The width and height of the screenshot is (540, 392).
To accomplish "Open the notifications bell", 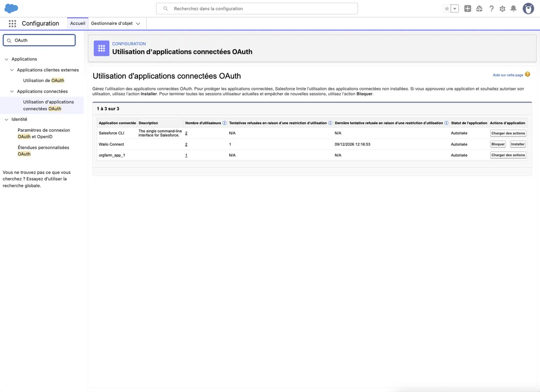I will (513, 9).
